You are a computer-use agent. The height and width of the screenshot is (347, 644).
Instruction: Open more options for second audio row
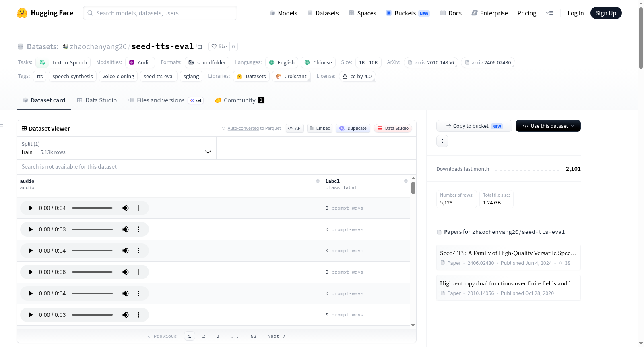[x=138, y=229]
